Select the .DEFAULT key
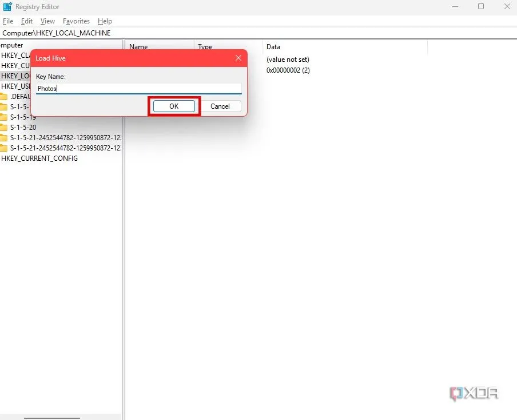Image resolution: width=517 pixels, height=420 pixels. pyautogui.click(x=20, y=97)
